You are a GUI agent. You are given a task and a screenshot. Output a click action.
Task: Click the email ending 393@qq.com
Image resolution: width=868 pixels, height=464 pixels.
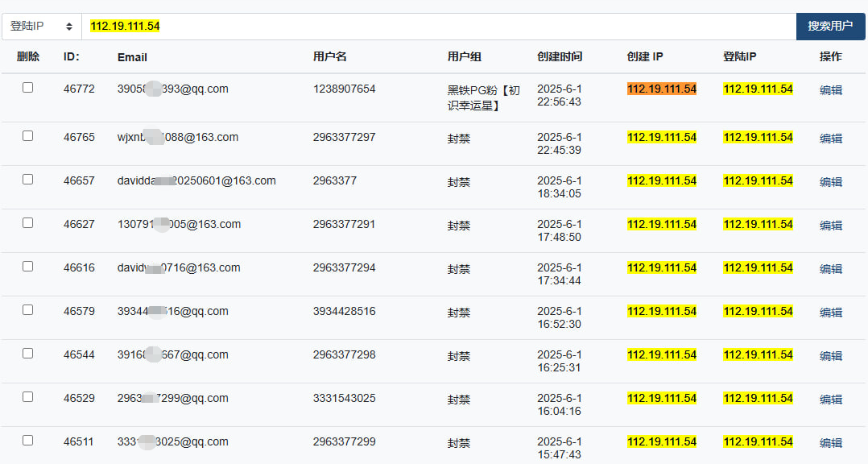[x=172, y=89]
